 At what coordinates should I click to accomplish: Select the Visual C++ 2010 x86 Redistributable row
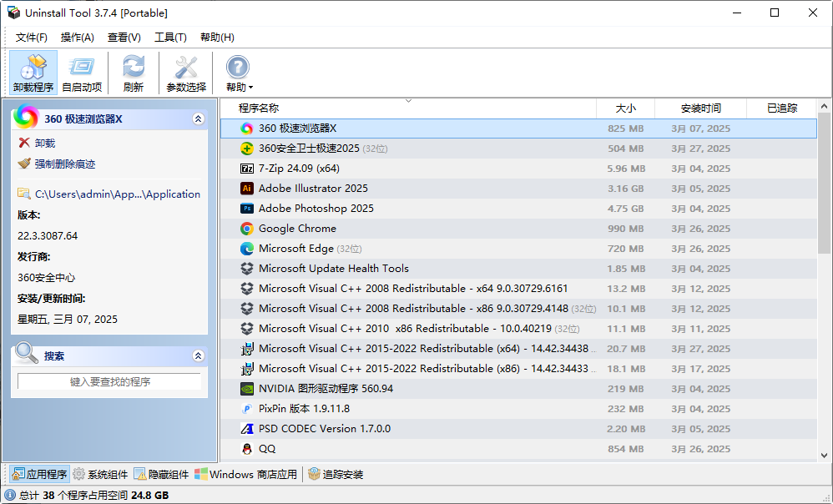coord(518,329)
